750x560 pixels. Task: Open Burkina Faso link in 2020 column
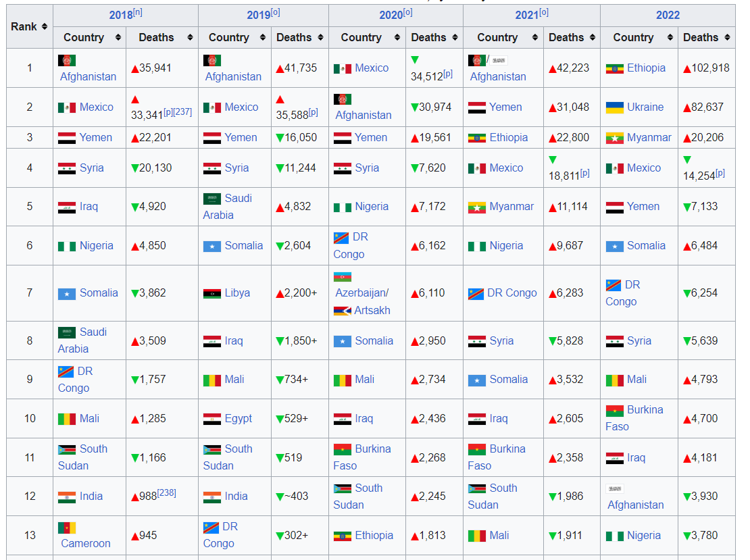(x=362, y=457)
